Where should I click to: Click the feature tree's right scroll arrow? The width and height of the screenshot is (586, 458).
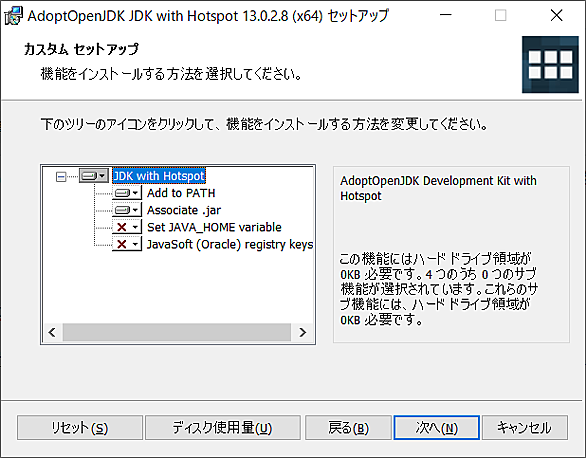tap(303, 332)
